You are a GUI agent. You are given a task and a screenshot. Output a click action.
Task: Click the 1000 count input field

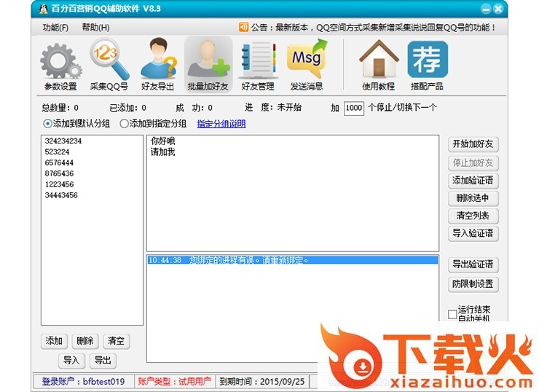pyautogui.click(x=354, y=108)
